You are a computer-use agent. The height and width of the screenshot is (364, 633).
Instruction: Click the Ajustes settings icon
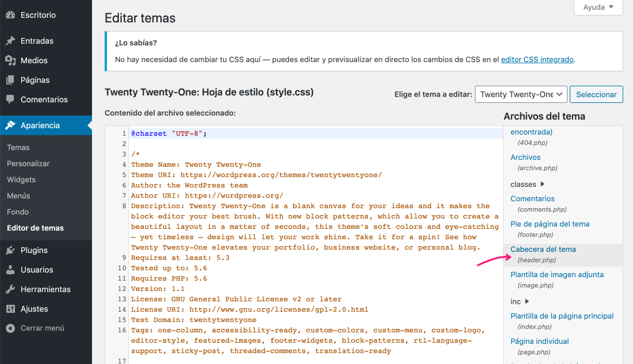pyautogui.click(x=10, y=309)
